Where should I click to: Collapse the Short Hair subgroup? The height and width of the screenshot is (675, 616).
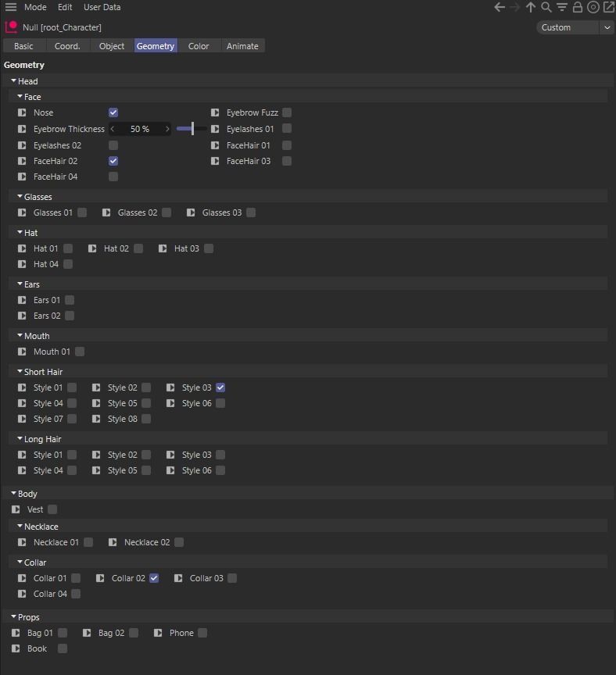pyautogui.click(x=20, y=371)
